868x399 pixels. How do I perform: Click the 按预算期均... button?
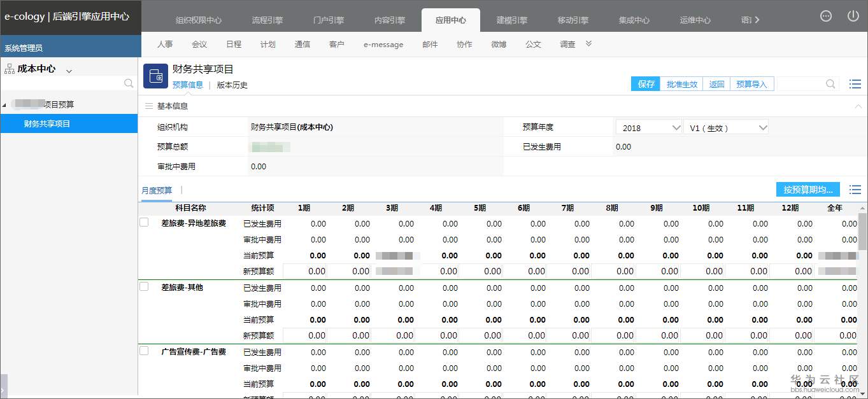point(808,190)
